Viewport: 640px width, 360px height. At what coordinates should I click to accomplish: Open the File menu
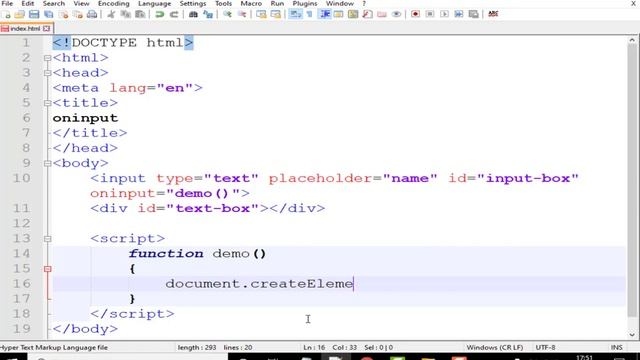tap(7, 4)
